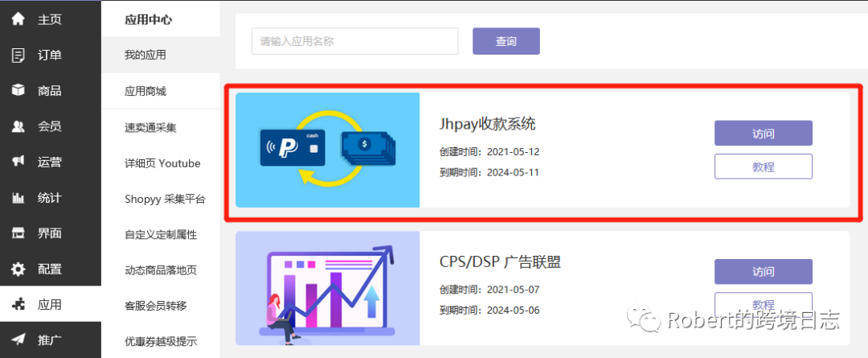Viewport: 868px width, 358px height.
Task: Click the CPS/DSP 广告联盟 title
Action: tap(501, 262)
